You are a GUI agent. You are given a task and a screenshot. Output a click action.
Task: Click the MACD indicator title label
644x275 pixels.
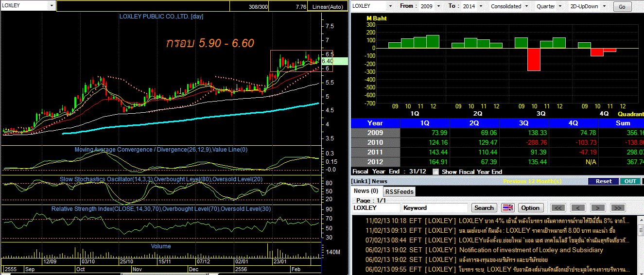[161, 150]
